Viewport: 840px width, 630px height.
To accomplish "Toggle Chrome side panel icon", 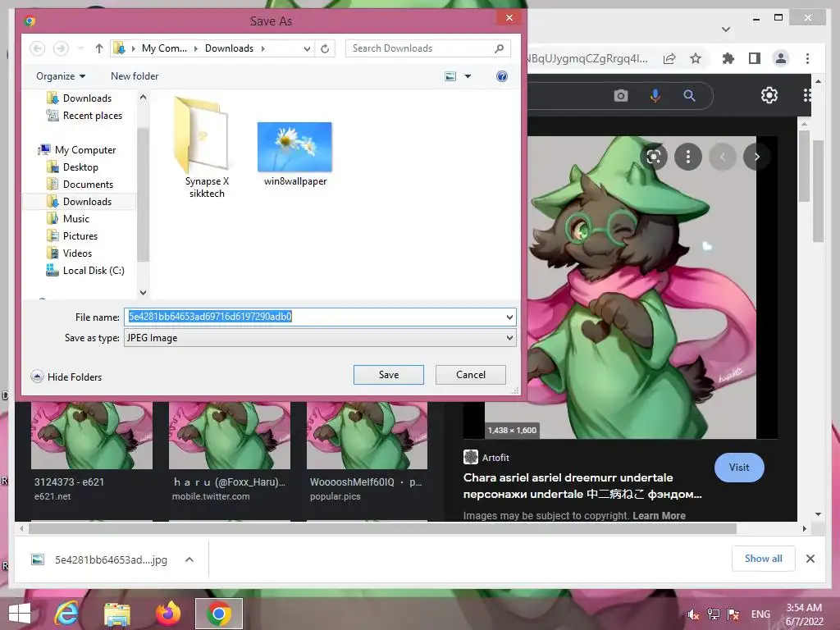I will pyautogui.click(x=755, y=58).
